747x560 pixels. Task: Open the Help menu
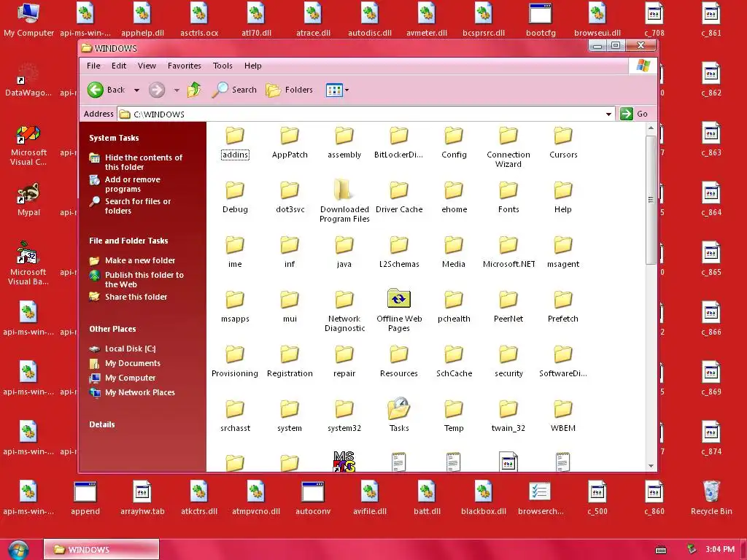pyautogui.click(x=252, y=66)
